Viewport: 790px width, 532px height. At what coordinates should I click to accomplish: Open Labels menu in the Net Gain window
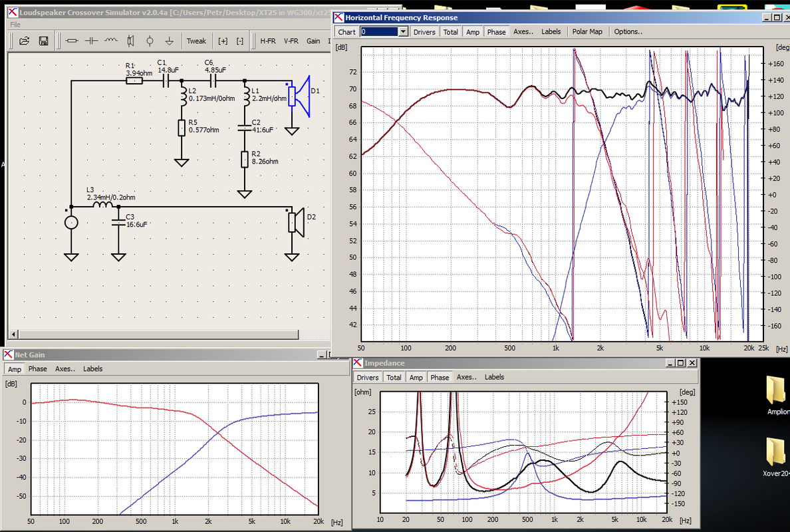92,369
